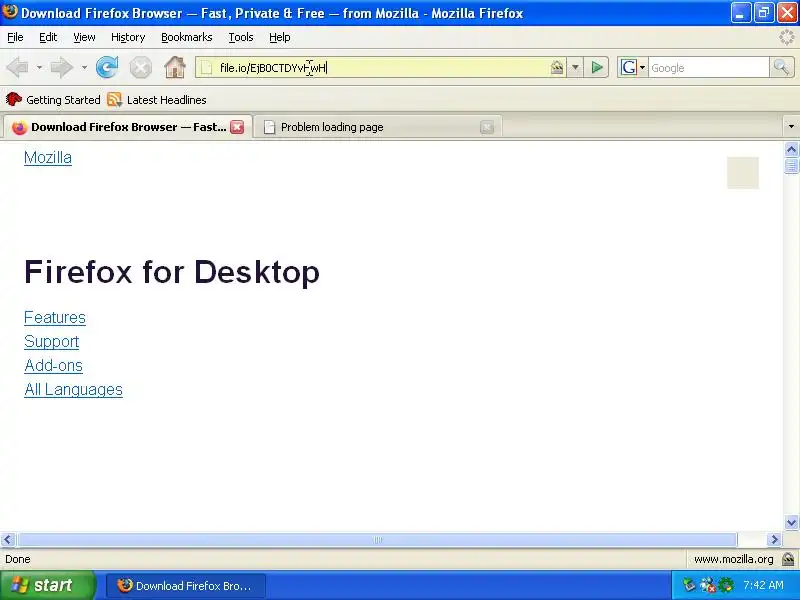800x600 pixels.
Task: Click the vertical scrollbar down arrow
Action: click(791, 522)
